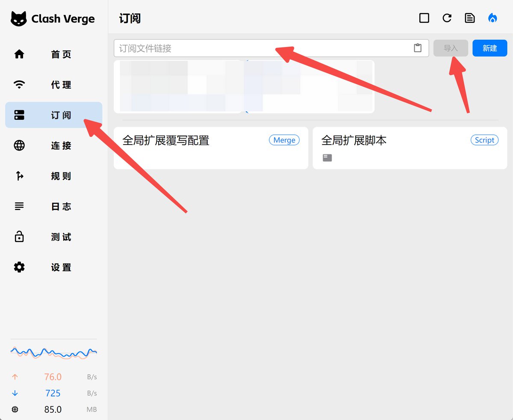Click the download arrow icon near 725

pyautogui.click(x=15, y=393)
